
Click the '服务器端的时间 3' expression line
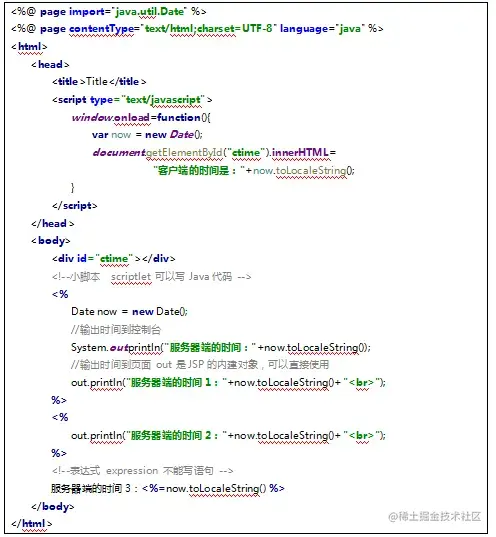(168, 488)
